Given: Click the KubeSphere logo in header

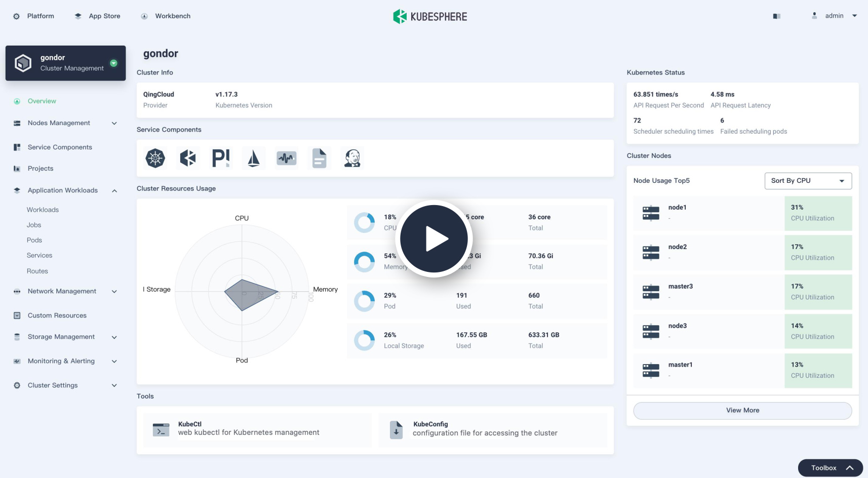Looking at the screenshot, I should (430, 17).
